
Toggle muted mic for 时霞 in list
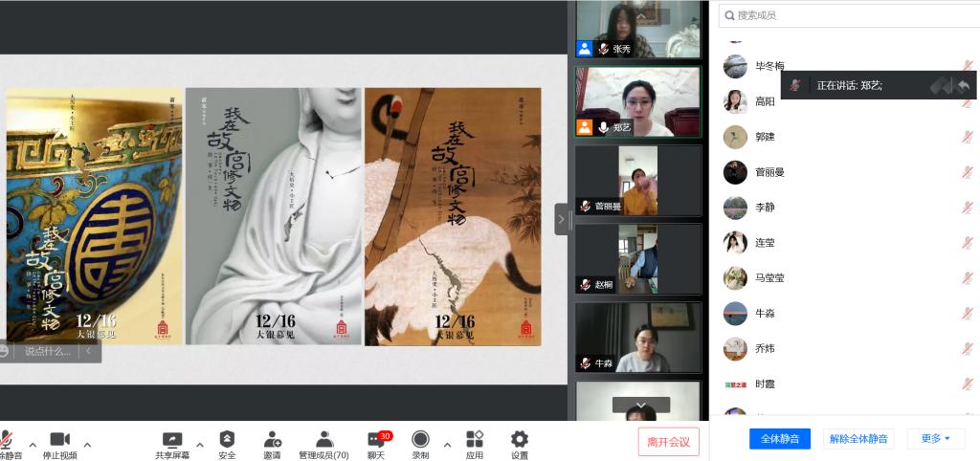coord(969,384)
